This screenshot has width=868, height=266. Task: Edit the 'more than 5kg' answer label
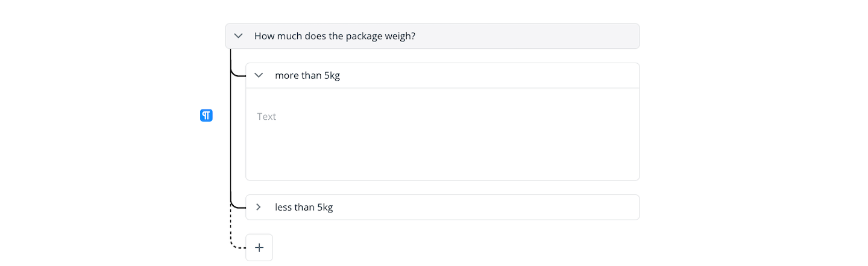[x=307, y=76]
